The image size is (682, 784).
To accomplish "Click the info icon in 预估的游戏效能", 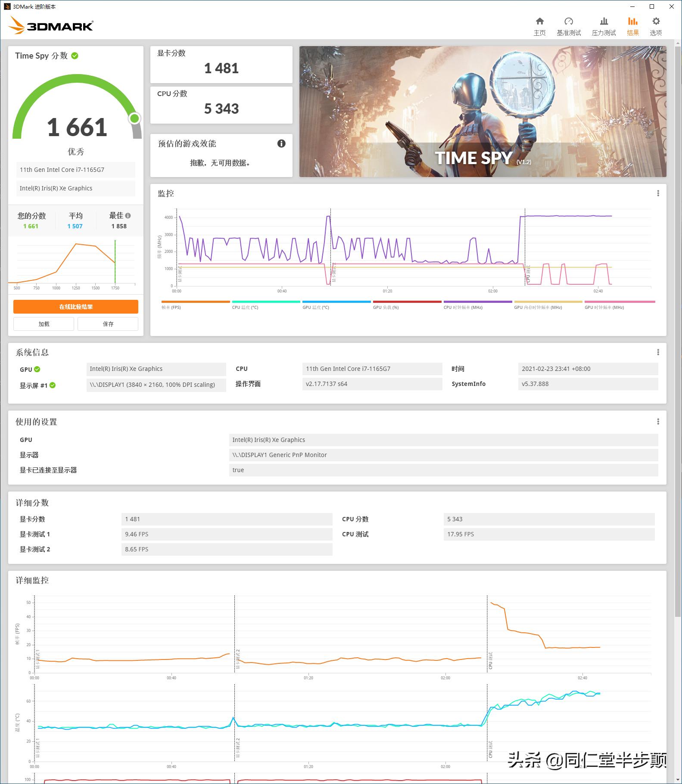I will point(281,144).
